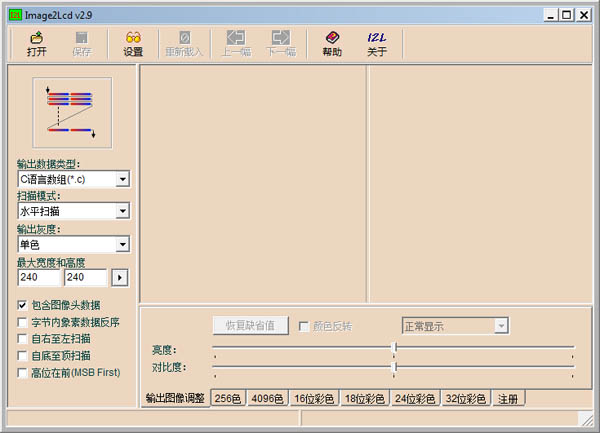Click the 亮度 brightness slider handle
The image size is (600, 433).
(395, 347)
